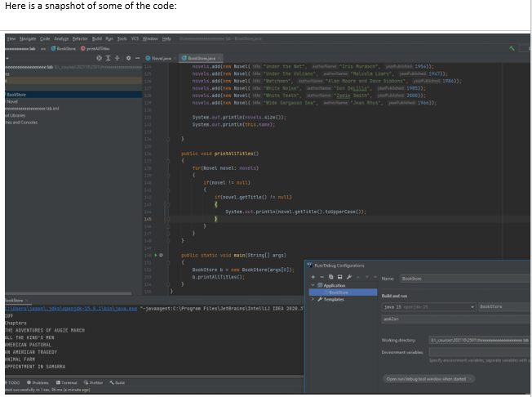Click the locate-opened-file target icon in Project panel
Image resolution: width=532 pixels, height=397 pixels.
[x=99, y=58]
